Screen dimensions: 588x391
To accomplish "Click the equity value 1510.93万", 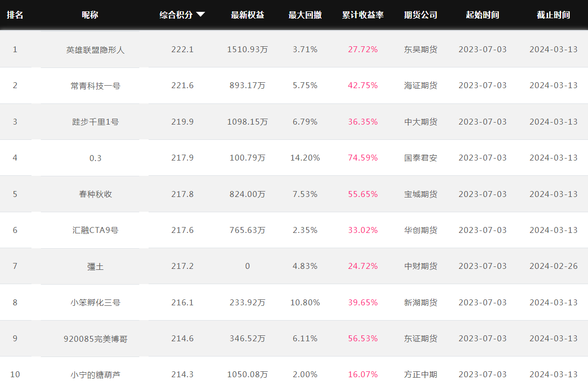I will (248, 50).
